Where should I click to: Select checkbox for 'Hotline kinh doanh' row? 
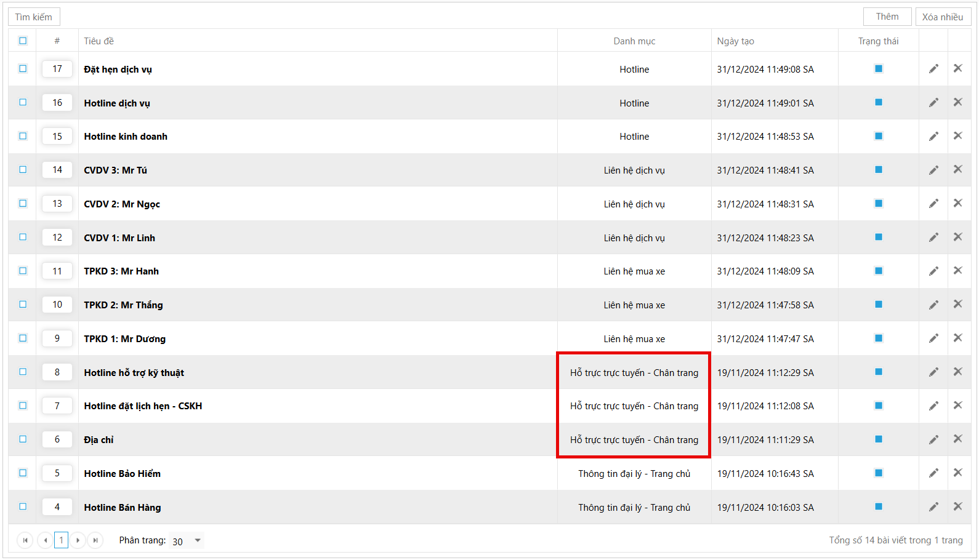tap(23, 136)
